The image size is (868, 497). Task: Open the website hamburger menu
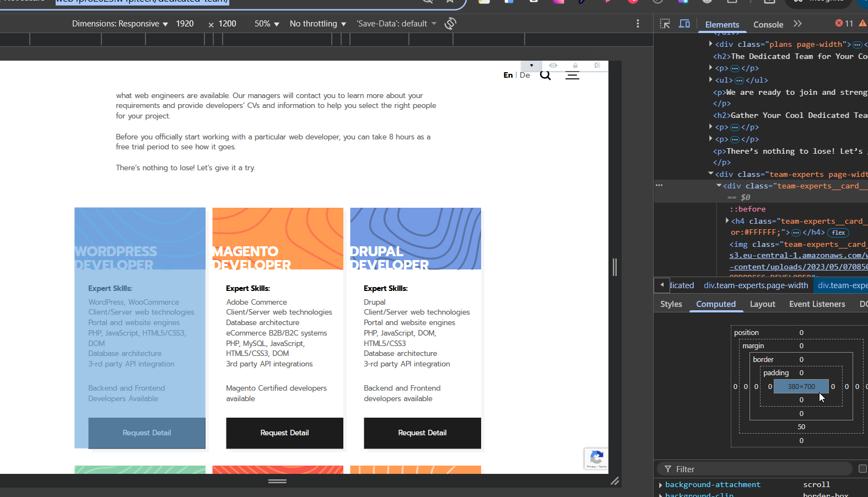click(572, 75)
